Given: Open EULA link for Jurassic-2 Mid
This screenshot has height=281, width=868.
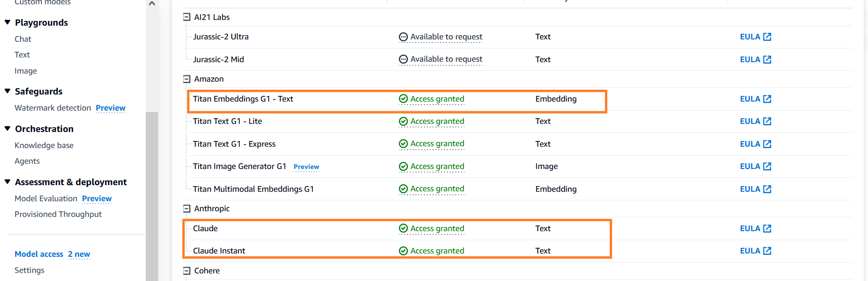Looking at the screenshot, I should pos(755,59).
